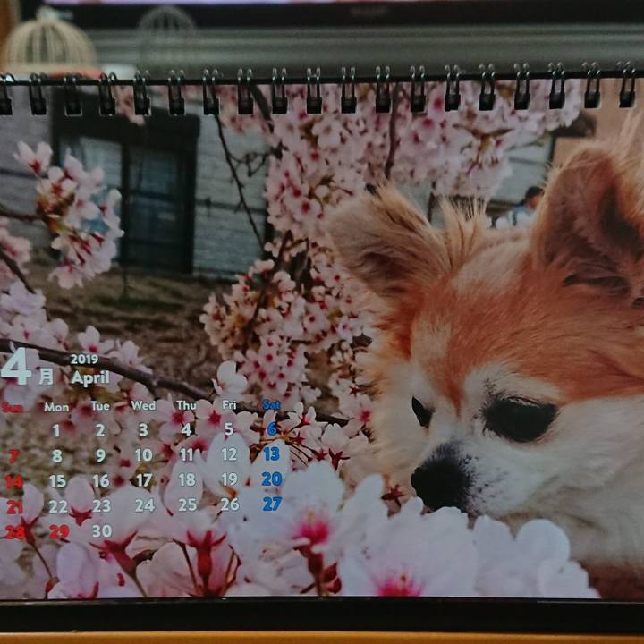This screenshot has width=644, height=644.
Task: Select the red Sunday date 14
Action: pos(13,481)
